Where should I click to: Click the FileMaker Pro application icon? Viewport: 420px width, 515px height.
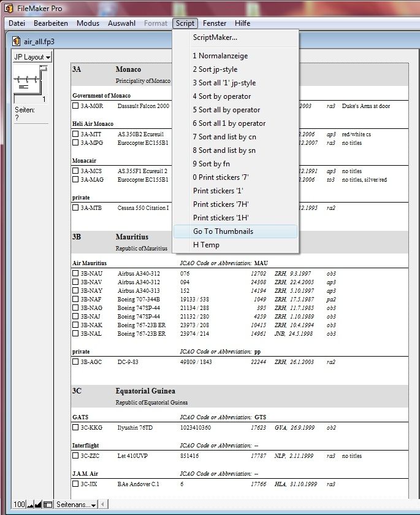pos(9,8)
